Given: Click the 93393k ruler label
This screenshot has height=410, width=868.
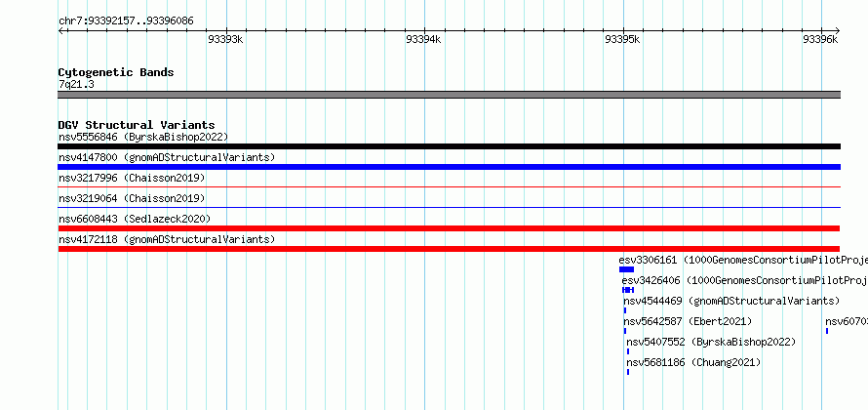Looking at the screenshot, I should pyautogui.click(x=225, y=39).
